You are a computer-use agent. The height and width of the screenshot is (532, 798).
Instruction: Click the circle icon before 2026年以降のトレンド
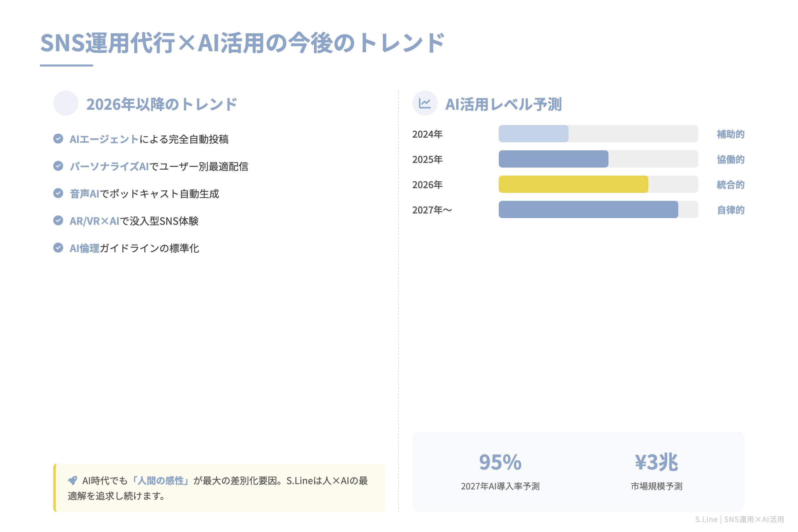pyautogui.click(x=66, y=103)
